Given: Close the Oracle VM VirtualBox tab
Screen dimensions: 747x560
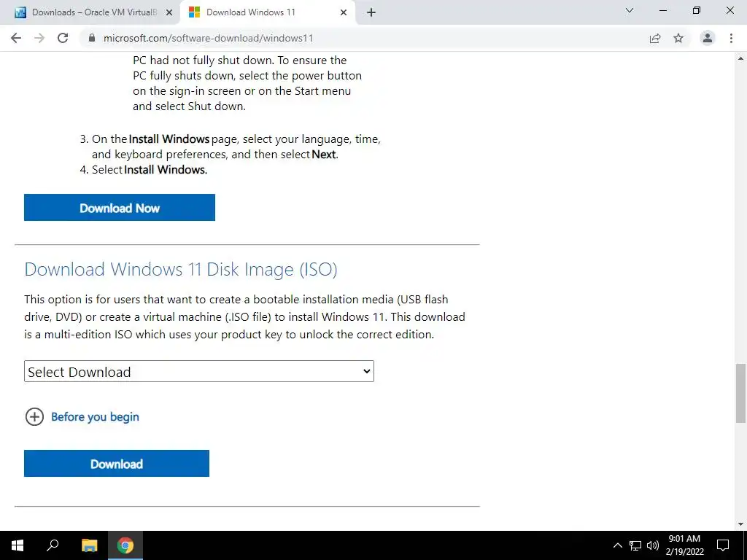Looking at the screenshot, I should [169, 13].
